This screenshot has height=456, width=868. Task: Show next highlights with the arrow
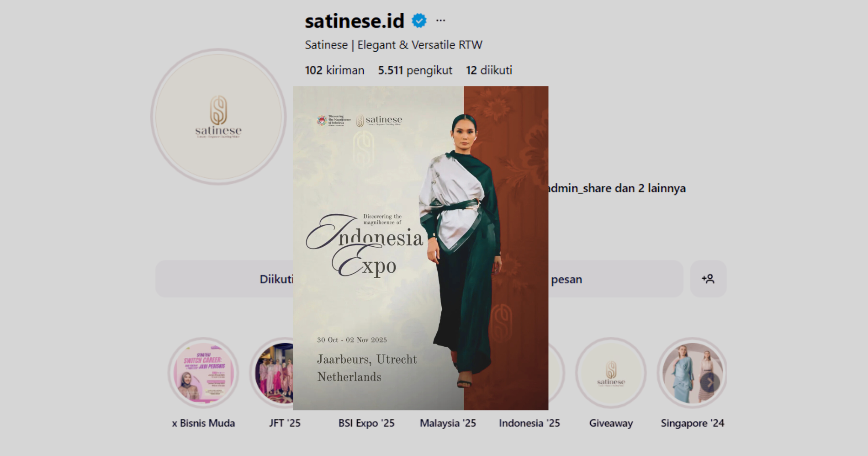(709, 382)
